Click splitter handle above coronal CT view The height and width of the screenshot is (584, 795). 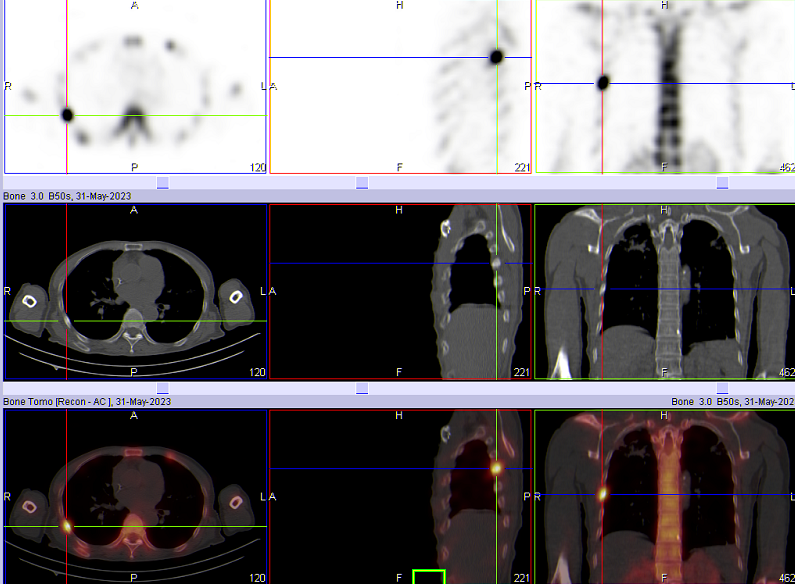723,183
